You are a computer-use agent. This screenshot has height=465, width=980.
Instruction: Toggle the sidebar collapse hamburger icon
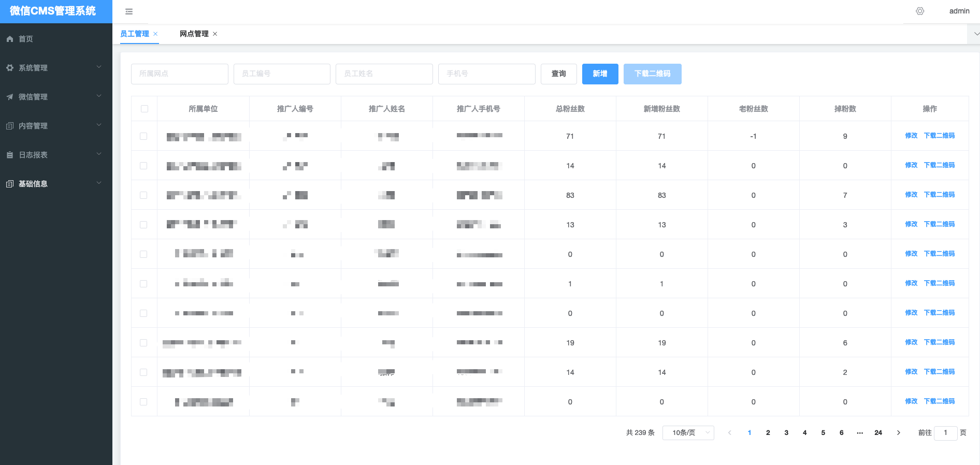point(129,11)
